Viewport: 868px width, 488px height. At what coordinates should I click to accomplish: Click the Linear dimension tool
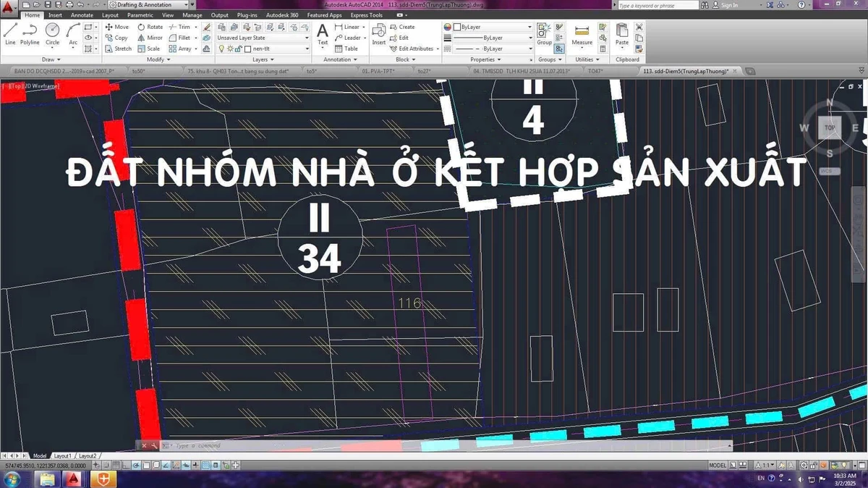[348, 27]
